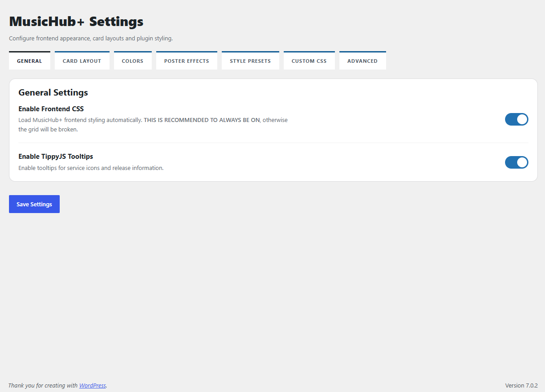Screen dimensions: 545x392
Task: Open the Style Presets tab
Action: tap(251, 61)
